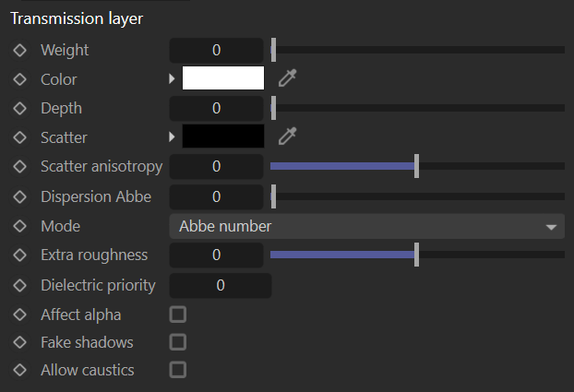Image resolution: width=574 pixels, height=392 pixels.
Task: Click the black Scatter color swatch
Action: tap(223, 137)
